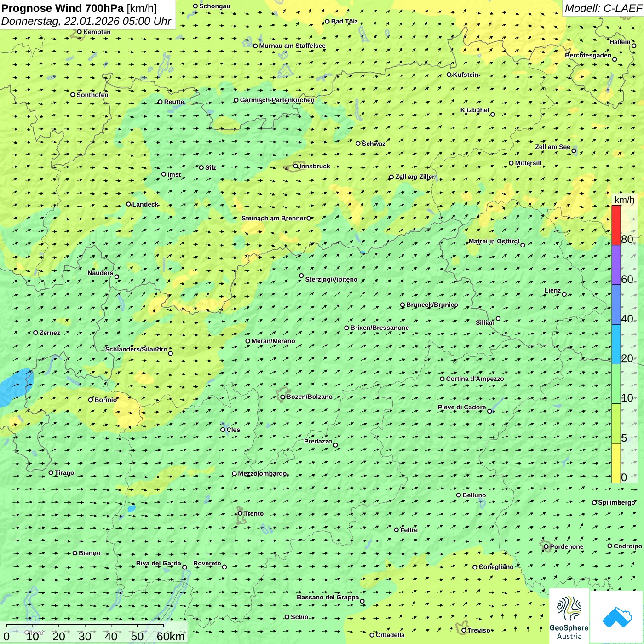Click the Mezzolombardo label
The width and height of the screenshot is (644, 644).
click(x=262, y=473)
